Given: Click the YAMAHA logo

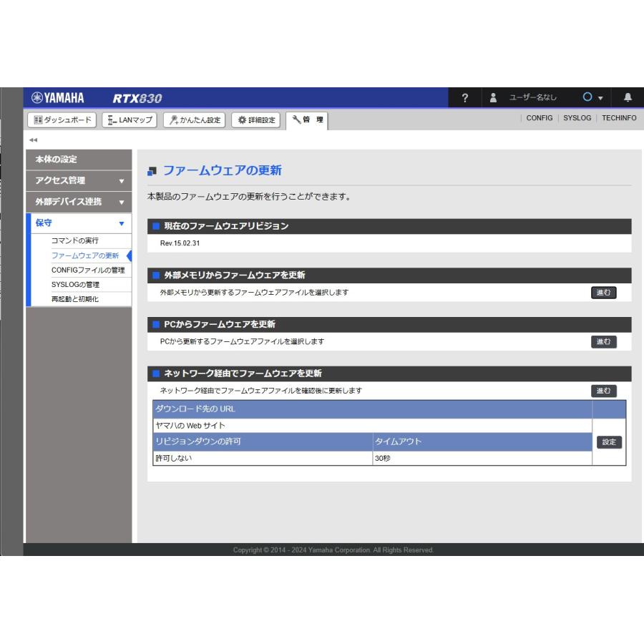Looking at the screenshot, I should (x=59, y=98).
